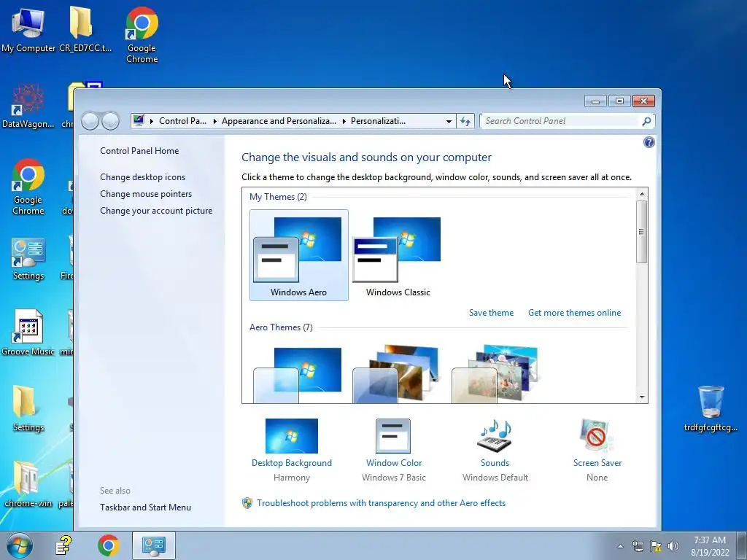Click Save theme link
Screen dimensions: 747x560
pyautogui.click(x=491, y=313)
